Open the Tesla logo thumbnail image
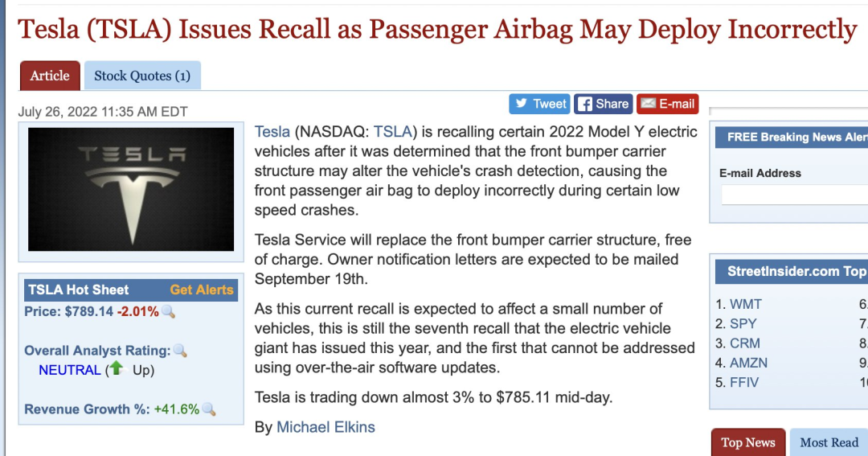Image resolution: width=868 pixels, height=456 pixels. (131, 190)
